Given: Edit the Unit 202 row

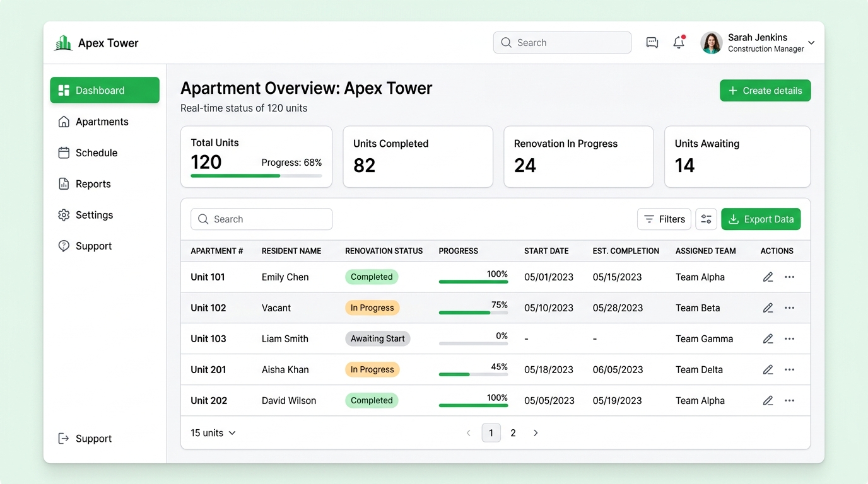Looking at the screenshot, I should pos(768,401).
